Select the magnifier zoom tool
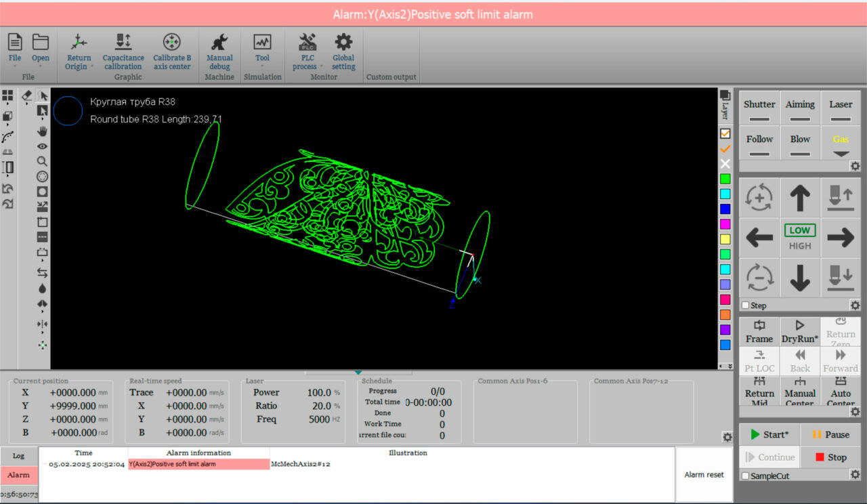867x504 pixels. pos(42,161)
